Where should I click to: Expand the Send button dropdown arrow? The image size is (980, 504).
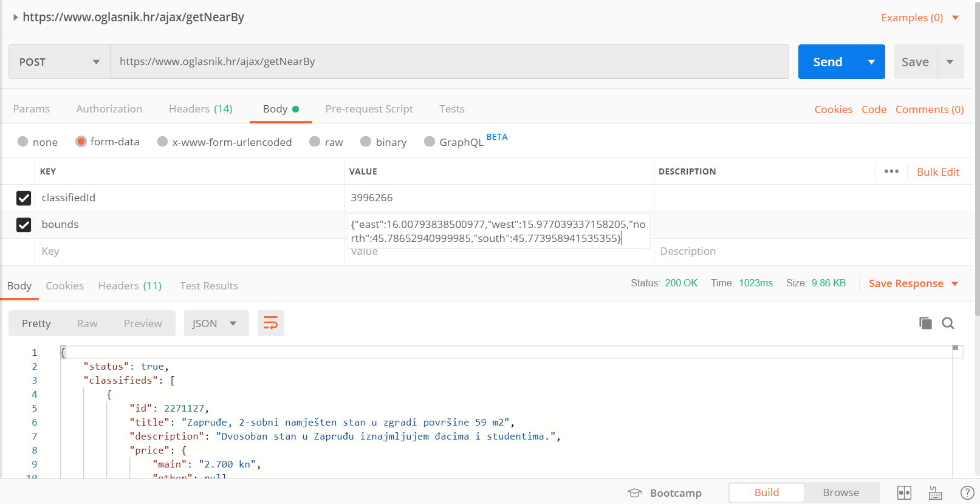tap(872, 62)
